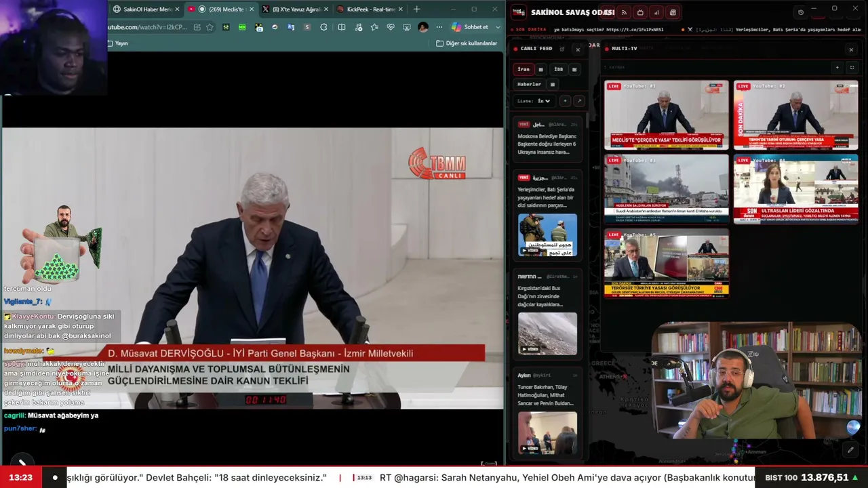Toggle fullscreen for the Multi-TV panel

click(x=852, y=68)
